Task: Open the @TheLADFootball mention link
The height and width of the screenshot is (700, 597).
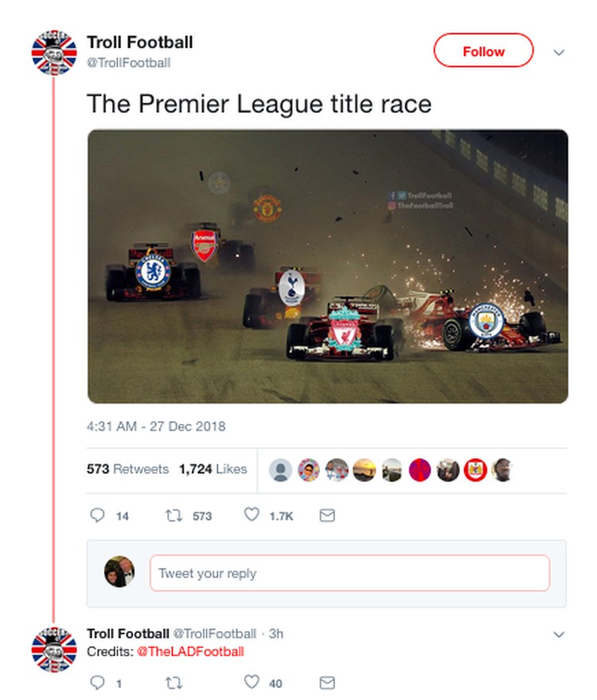Action: click(x=190, y=651)
